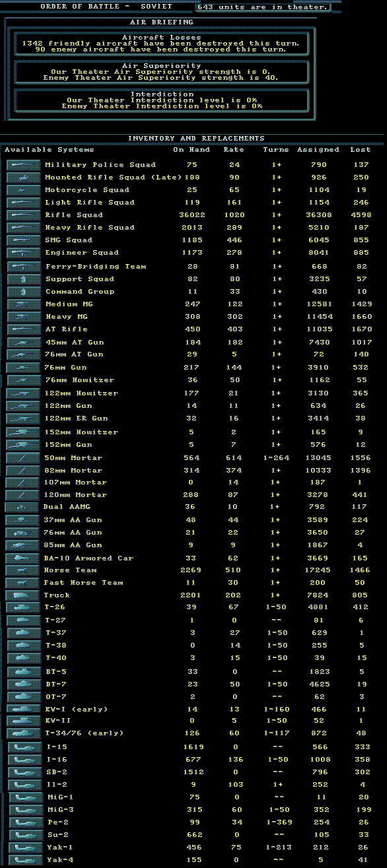
Task: Click the 'Light Rifle Squad' row name
Action: [x=90, y=203]
